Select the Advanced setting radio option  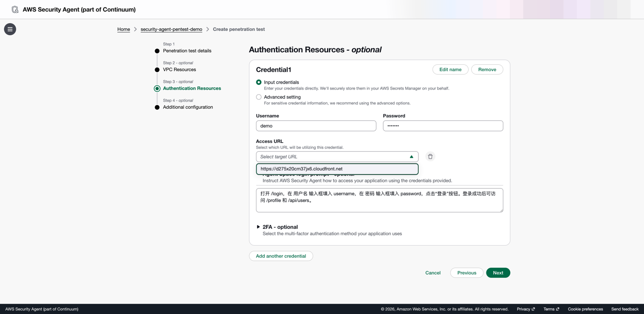click(259, 97)
